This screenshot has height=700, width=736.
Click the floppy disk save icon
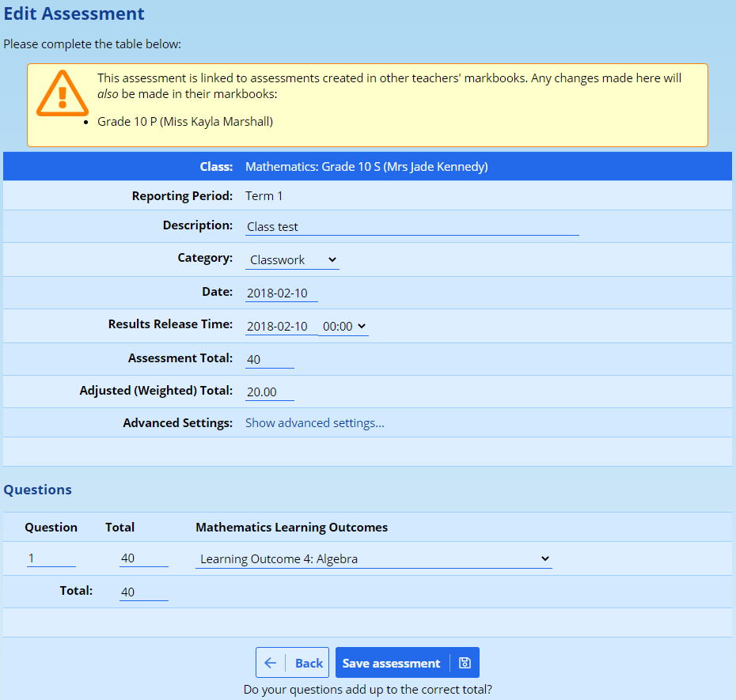coord(465,663)
